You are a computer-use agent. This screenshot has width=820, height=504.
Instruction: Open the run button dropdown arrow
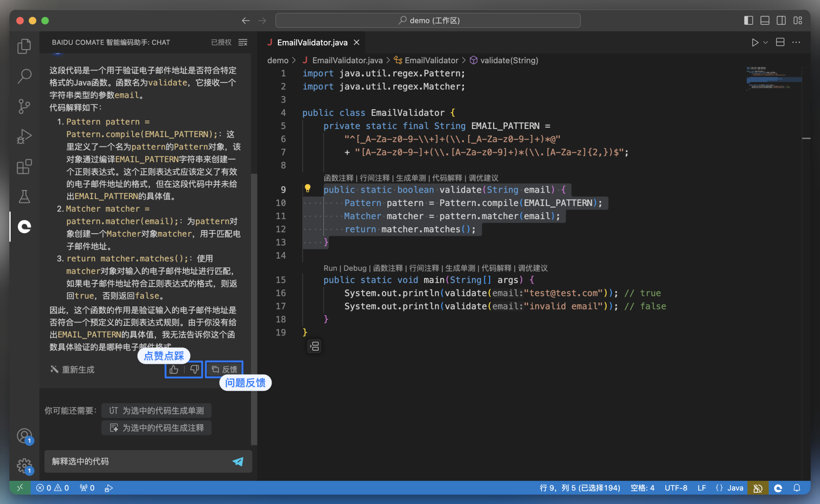[x=766, y=42]
